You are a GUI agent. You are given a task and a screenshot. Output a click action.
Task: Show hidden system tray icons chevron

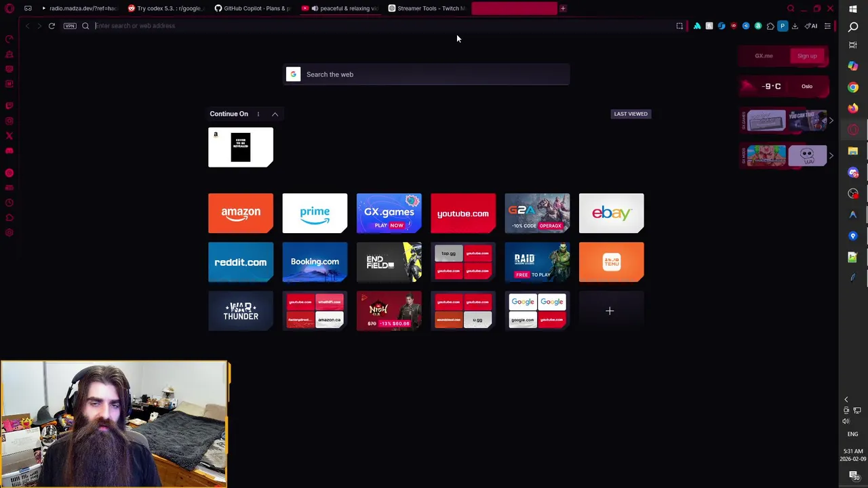846,400
